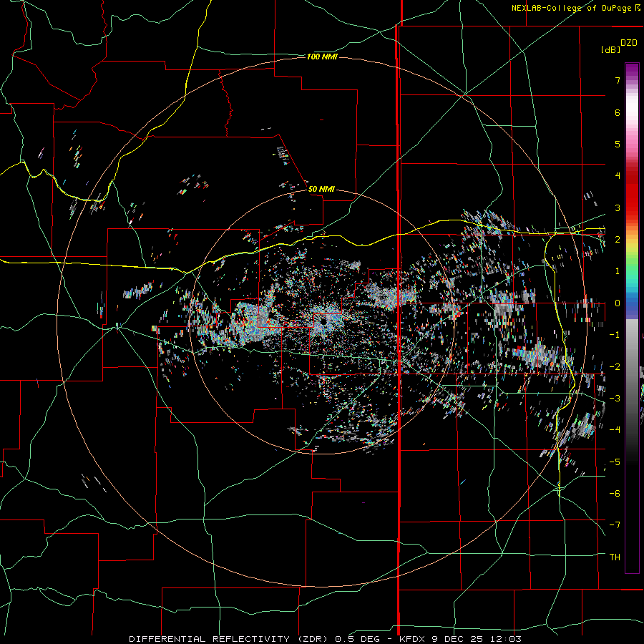The image size is (644, 644).
Task: Click the 6 value on color scale
Action: (x=618, y=112)
